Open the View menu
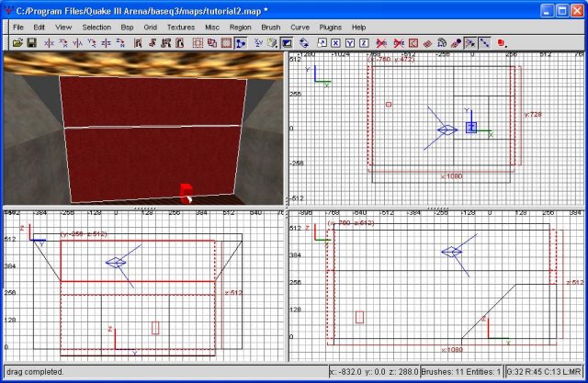The height and width of the screenshot is (383, 588). pos(63,27)
